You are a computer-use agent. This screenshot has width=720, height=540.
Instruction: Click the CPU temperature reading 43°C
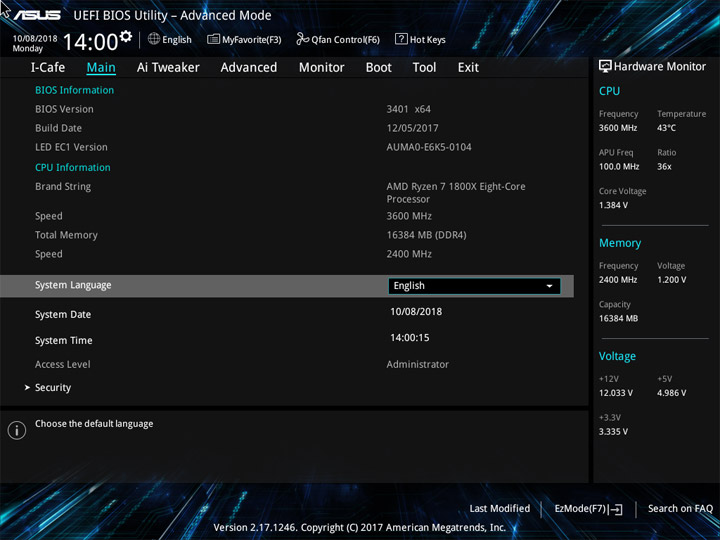pyautogui.click(x=666, y=128)
